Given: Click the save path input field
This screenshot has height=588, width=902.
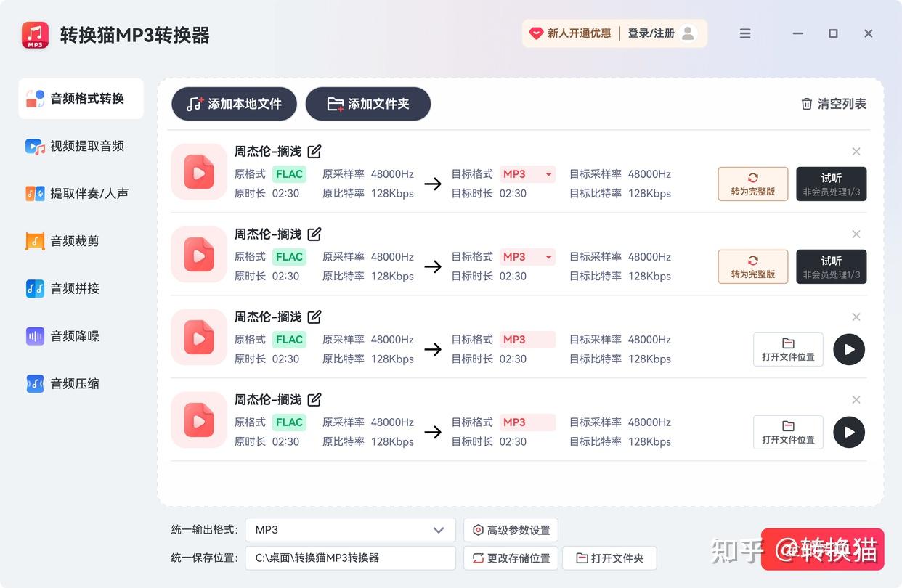Looking at the screenshot, I should pyautogui.click(x=350, y=558).
